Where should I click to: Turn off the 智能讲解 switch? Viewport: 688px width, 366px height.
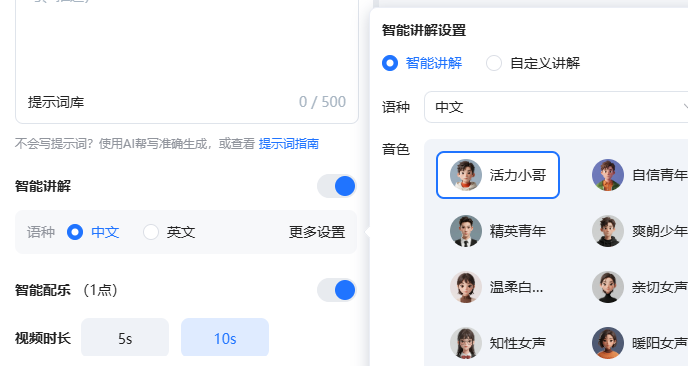(x=337, y=186)
